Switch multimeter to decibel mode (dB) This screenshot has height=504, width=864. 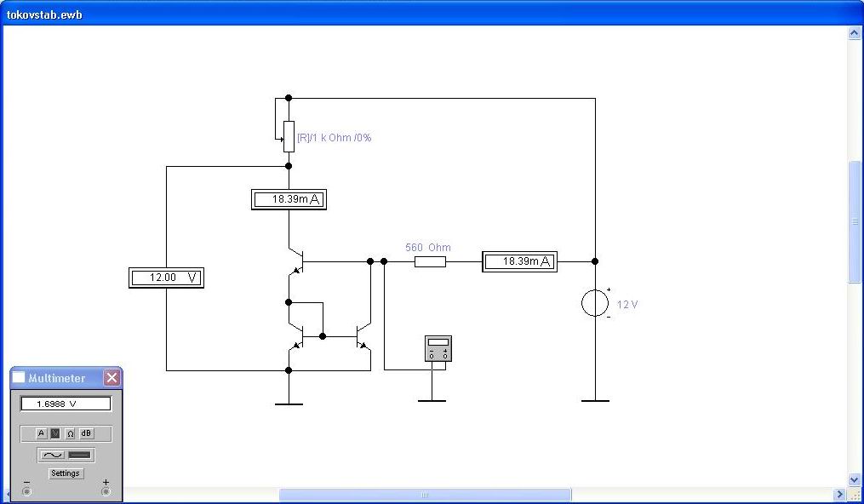point(86,433)
